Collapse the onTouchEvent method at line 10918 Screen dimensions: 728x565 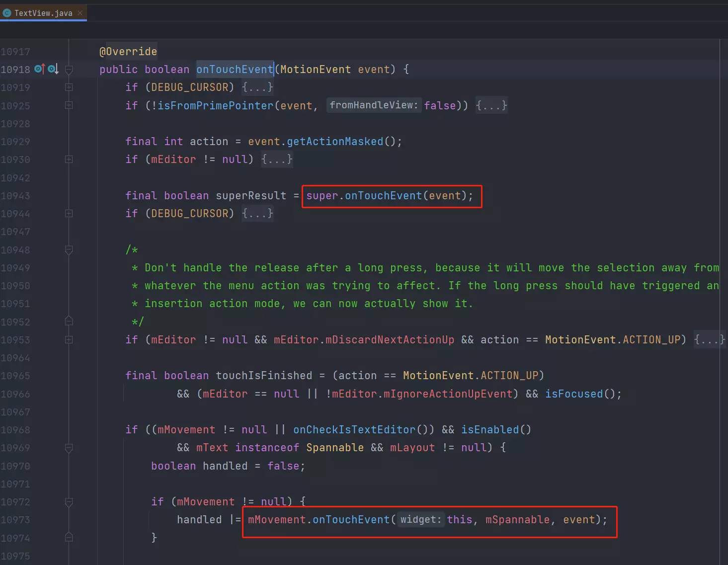[x=69, y=70]
